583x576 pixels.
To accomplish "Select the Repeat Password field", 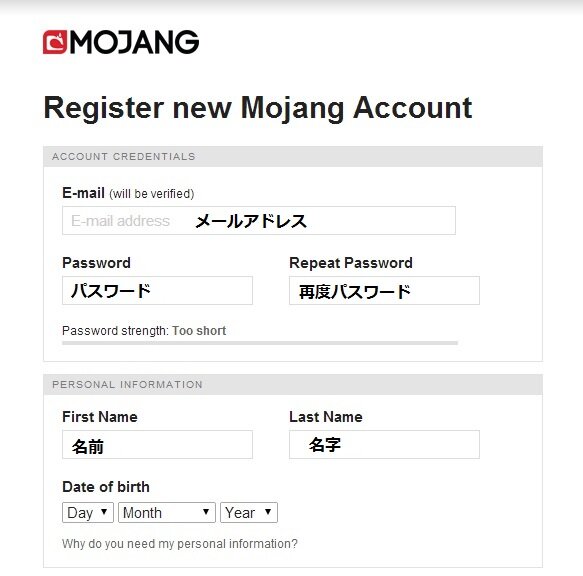I will tap(384, 290).
